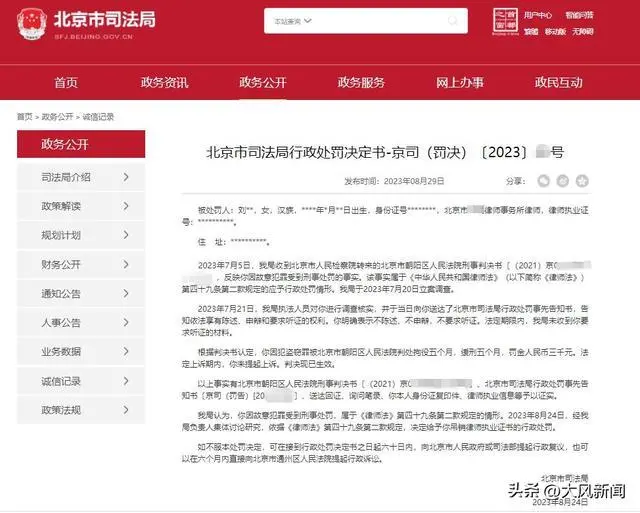
Task: Open the 智能问答 link
Action: click(579, 16)
